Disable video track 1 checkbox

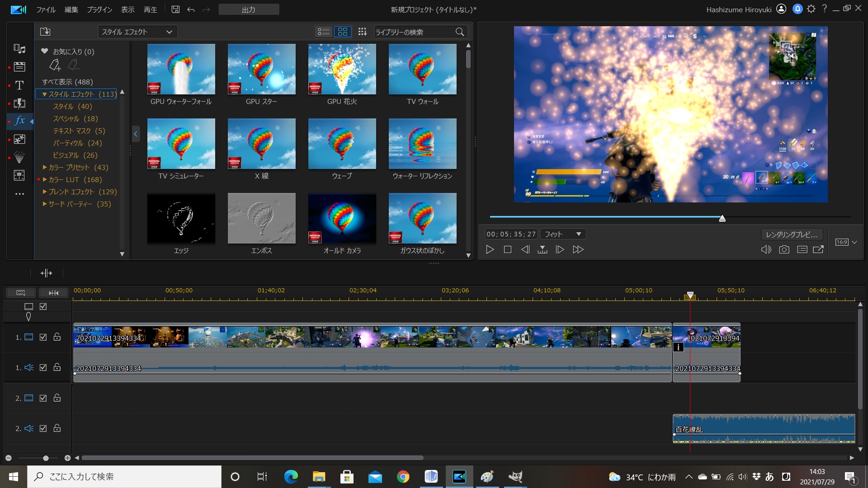tap(43, 337)
